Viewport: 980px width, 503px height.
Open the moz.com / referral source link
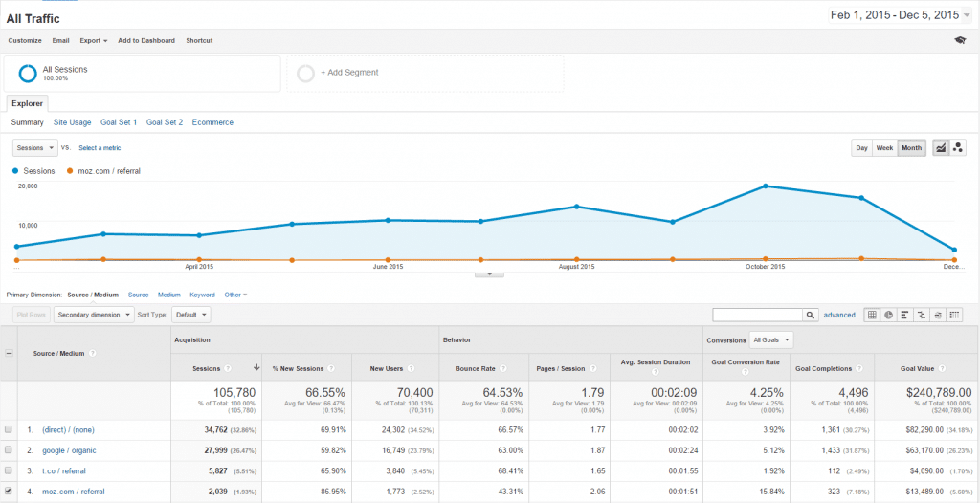[73, 492]
